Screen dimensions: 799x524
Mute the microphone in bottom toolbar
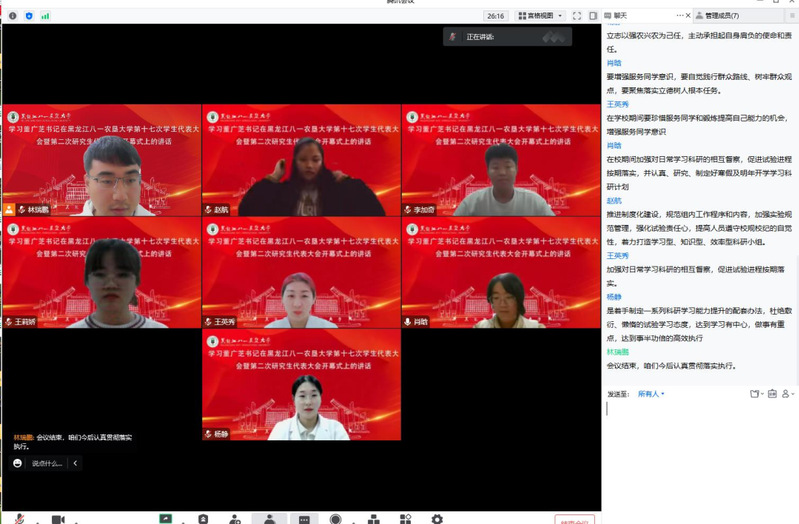[x=19, y=519]
